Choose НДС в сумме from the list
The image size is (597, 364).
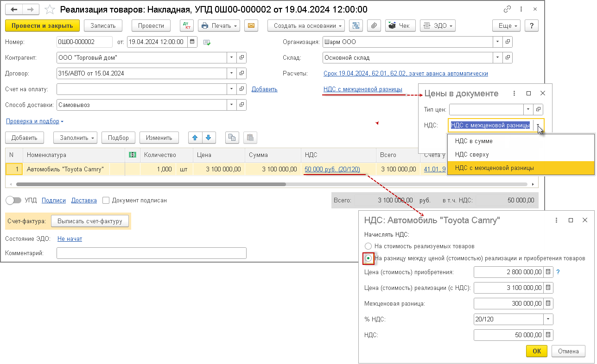(521, 141)
